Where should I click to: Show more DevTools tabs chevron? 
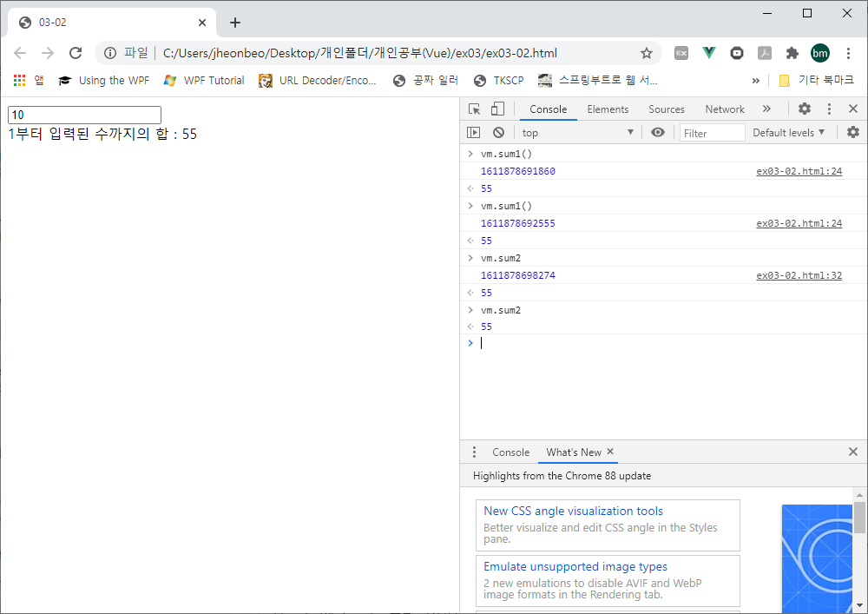click(x=766, y=109)
